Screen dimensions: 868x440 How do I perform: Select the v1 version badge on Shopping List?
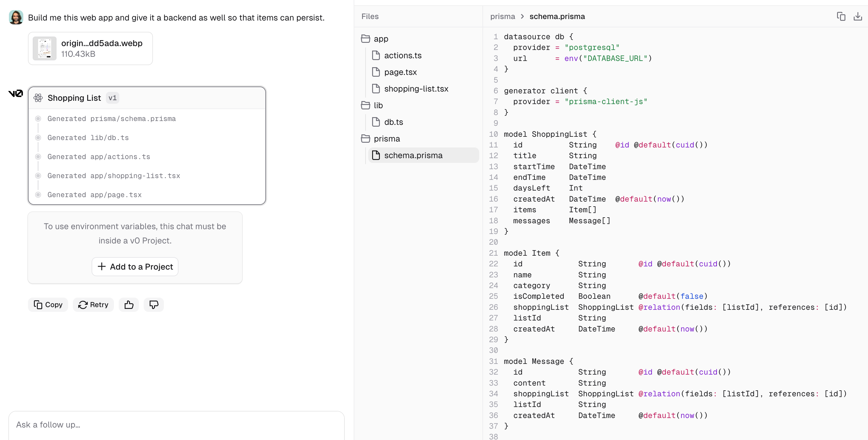[x=112, y=98]
